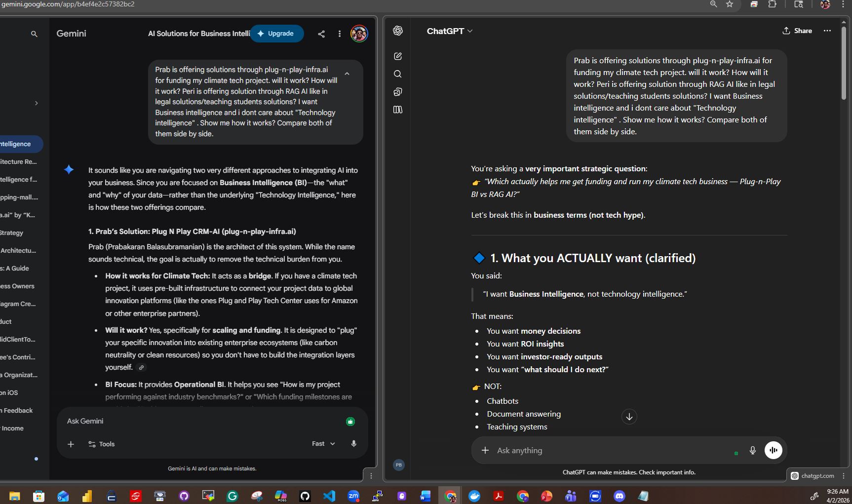Open Discord from the taskbar
This screenshot has width=852, height=504.
[619, 496]
